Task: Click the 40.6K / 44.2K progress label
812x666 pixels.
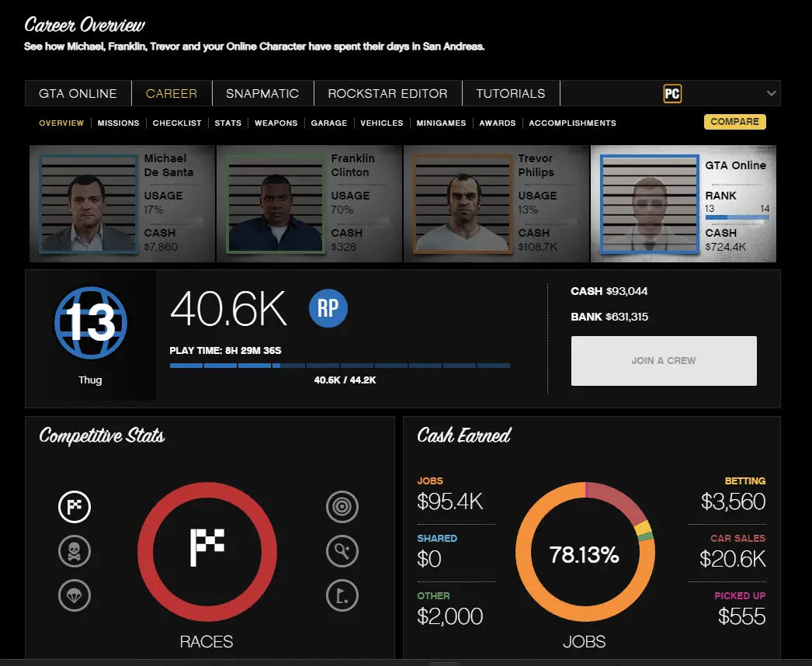Action: pos(345,380)
